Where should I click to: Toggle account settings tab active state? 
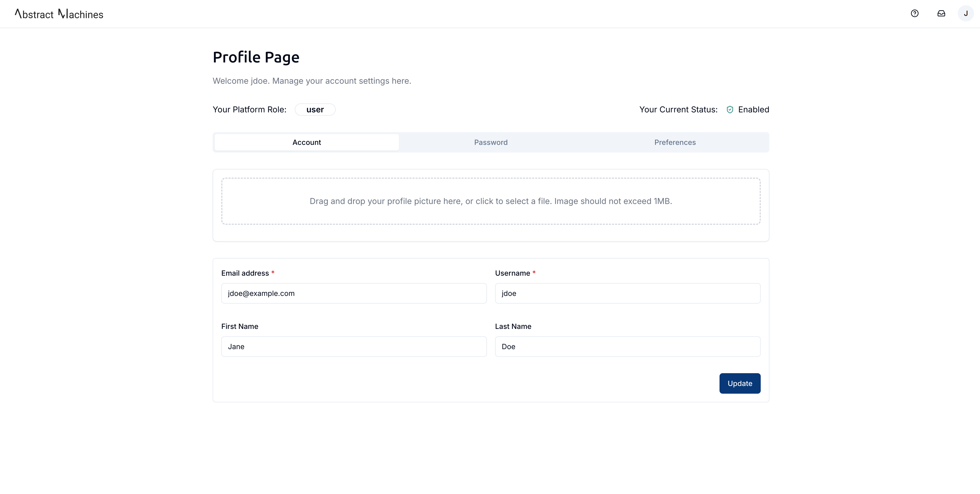[x=307, y=142]
